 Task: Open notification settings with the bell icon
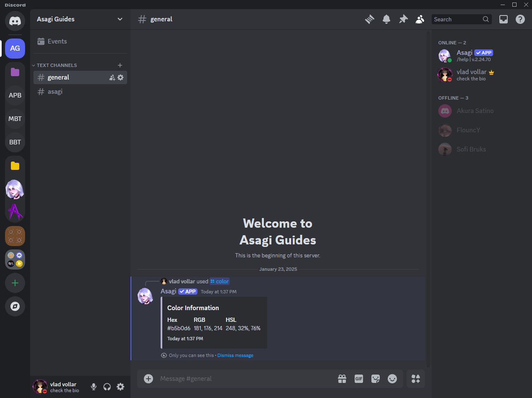[386, 19]
